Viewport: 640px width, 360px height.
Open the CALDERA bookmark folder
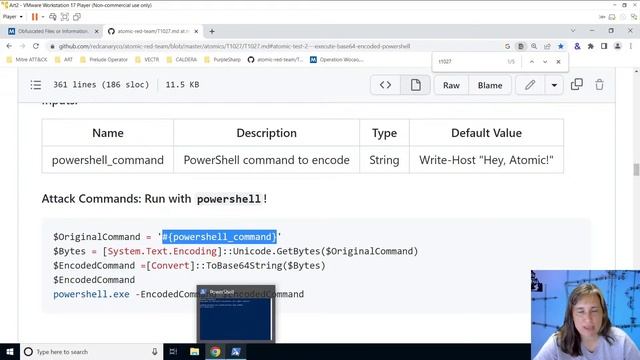pyautogui.click(x=182, y=60)
